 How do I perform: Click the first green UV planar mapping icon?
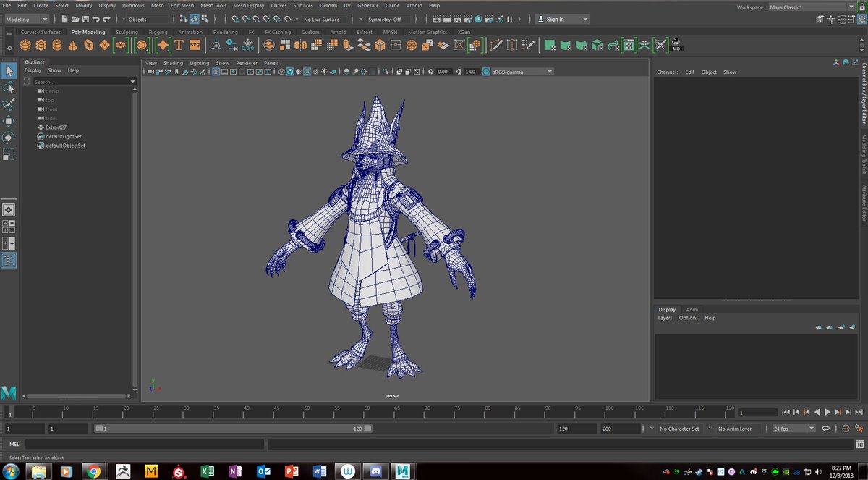tap(550, 45)
